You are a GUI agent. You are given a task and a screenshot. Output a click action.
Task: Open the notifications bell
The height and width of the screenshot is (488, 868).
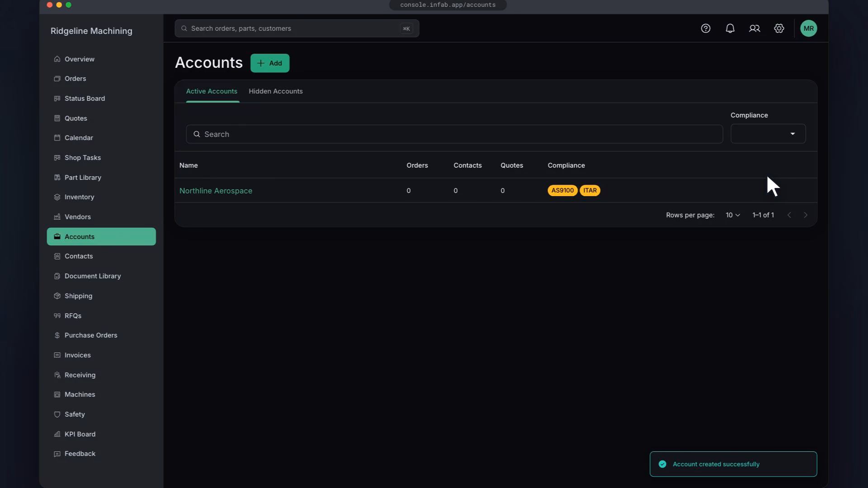pyautogui.click(x=730, y=28)
